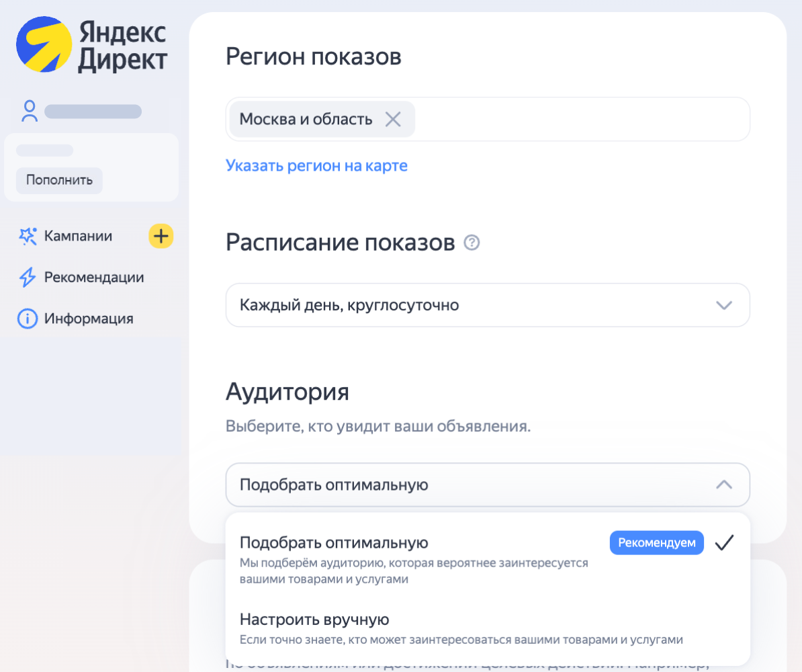This screenshot has width=802, height=672.
Task: Remove the Москва и область region tag
Action: pyautogui.click(x=393, y=119)
